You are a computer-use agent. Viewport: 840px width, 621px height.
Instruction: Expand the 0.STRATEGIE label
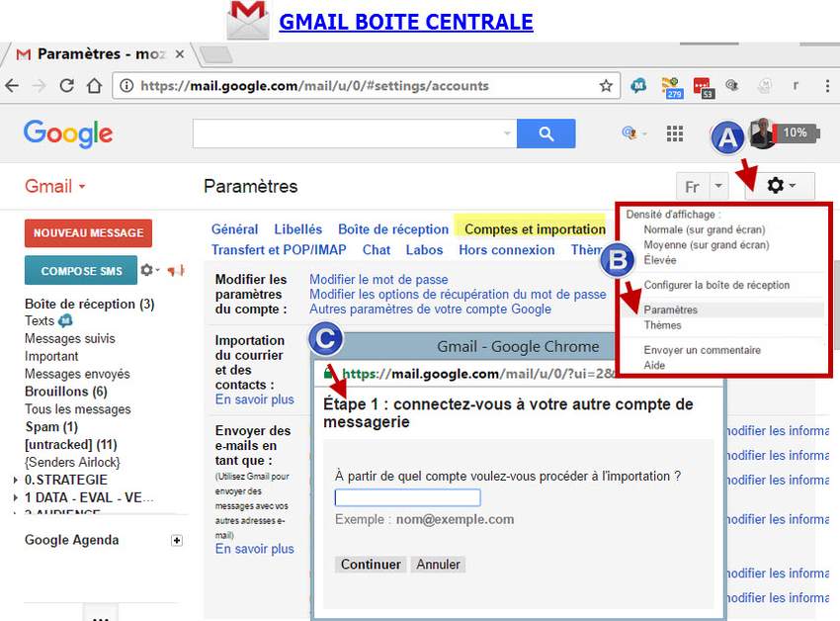(16, 480)
